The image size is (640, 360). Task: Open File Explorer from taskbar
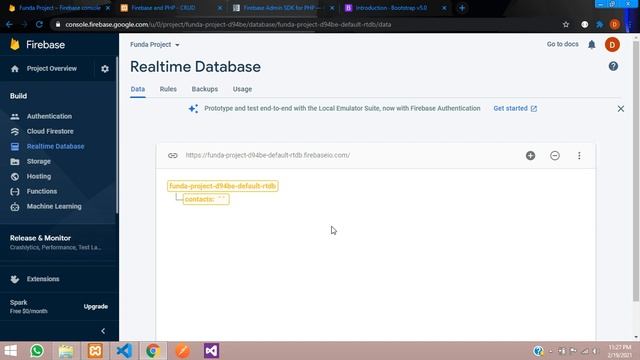click(x=66, y=351)
